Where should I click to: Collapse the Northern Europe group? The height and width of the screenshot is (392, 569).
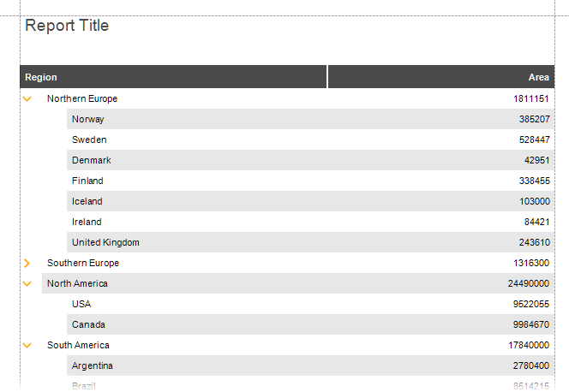(27, 98)
